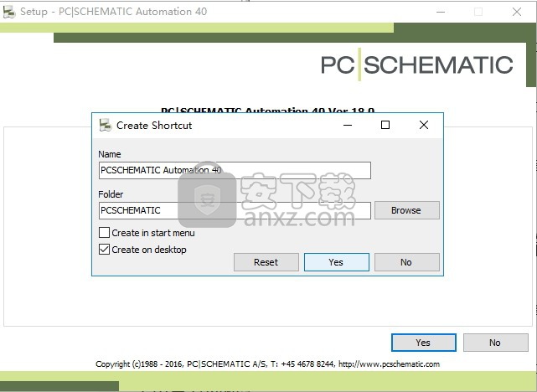Viewport: 537px width, 392px height.
Task: Confirm Yes in Create Shortcut dialog
Action: coord(336,262)
